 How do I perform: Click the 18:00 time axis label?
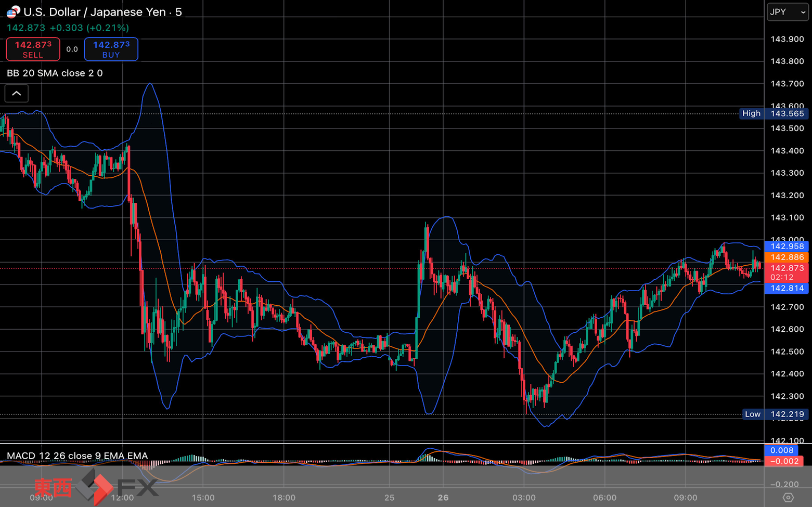click(284, 498)
